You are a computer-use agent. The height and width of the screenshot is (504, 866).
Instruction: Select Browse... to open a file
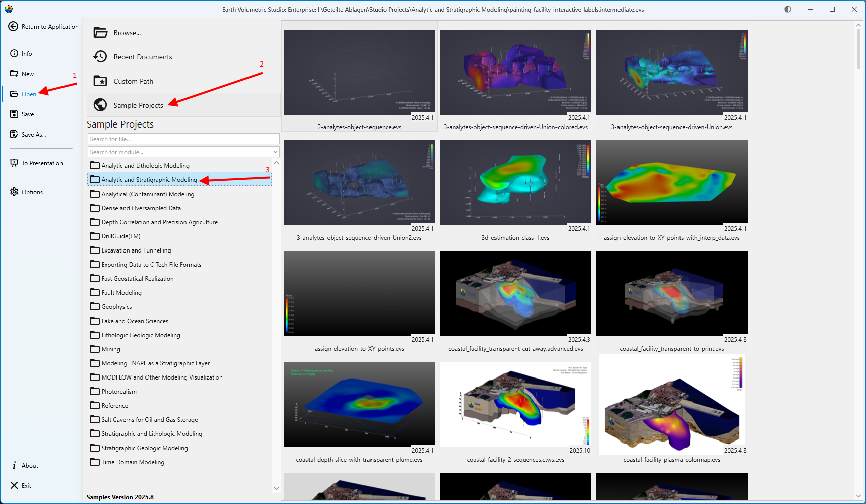tap(127, 33)
